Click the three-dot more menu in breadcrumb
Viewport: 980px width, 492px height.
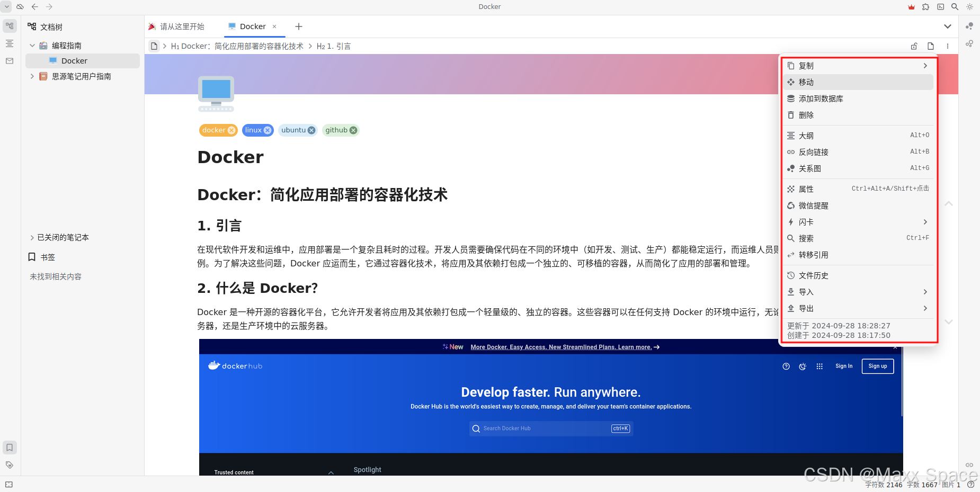[x=948, y=46]
